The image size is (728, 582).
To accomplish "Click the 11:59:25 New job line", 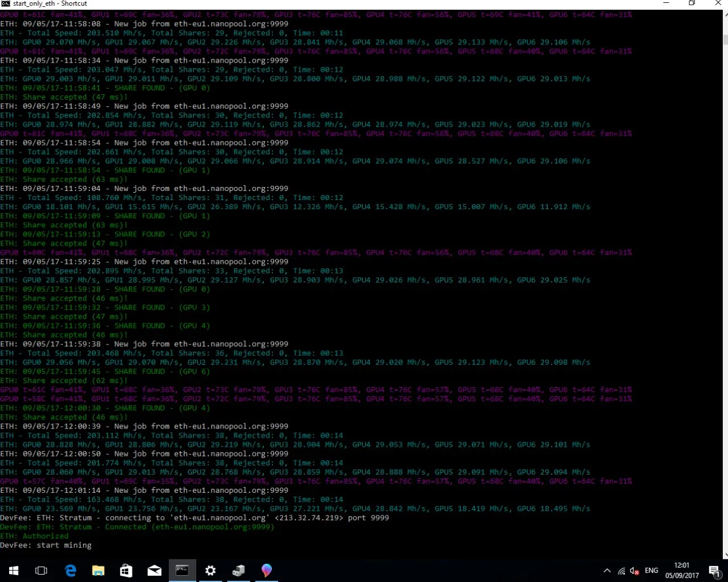I will 144,262.
